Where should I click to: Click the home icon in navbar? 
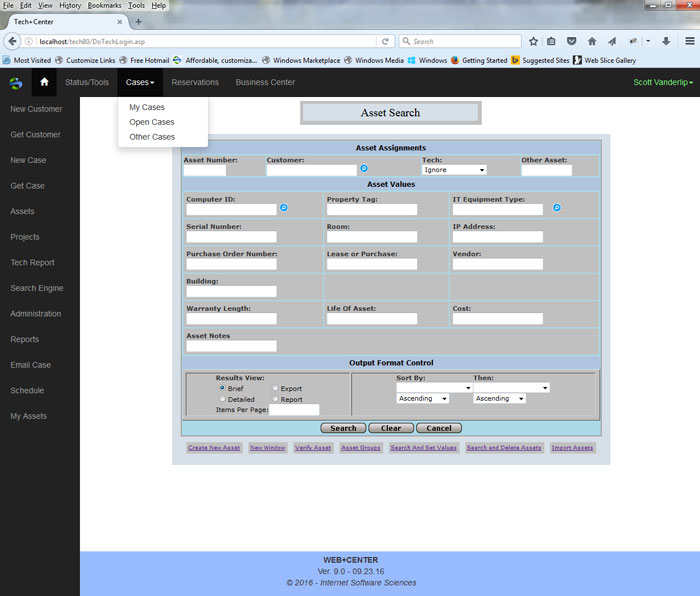point(44,82)
